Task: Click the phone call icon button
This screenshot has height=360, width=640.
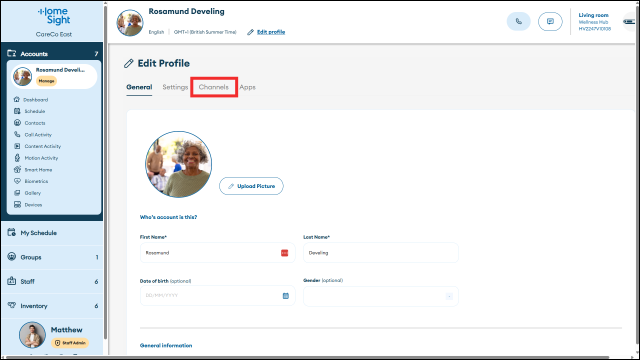Action: (518, 22)
